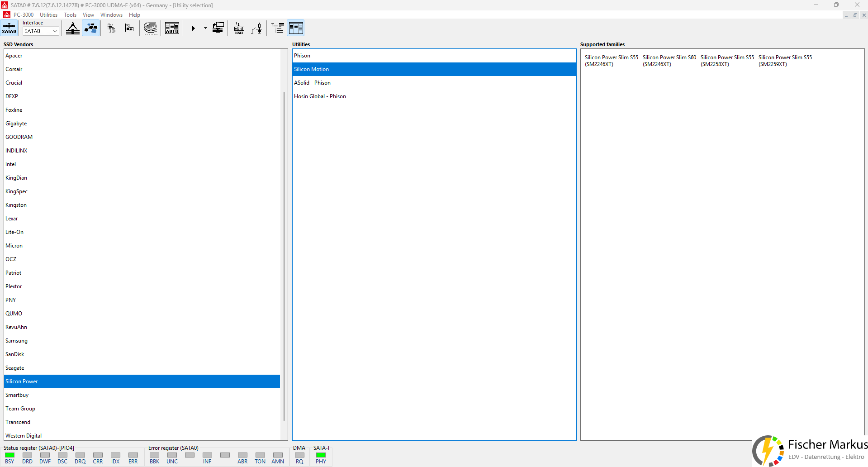Viewport: 868px width, 467px height.
Task: Select Crucial vendor
Action: [x=142, y=83]
